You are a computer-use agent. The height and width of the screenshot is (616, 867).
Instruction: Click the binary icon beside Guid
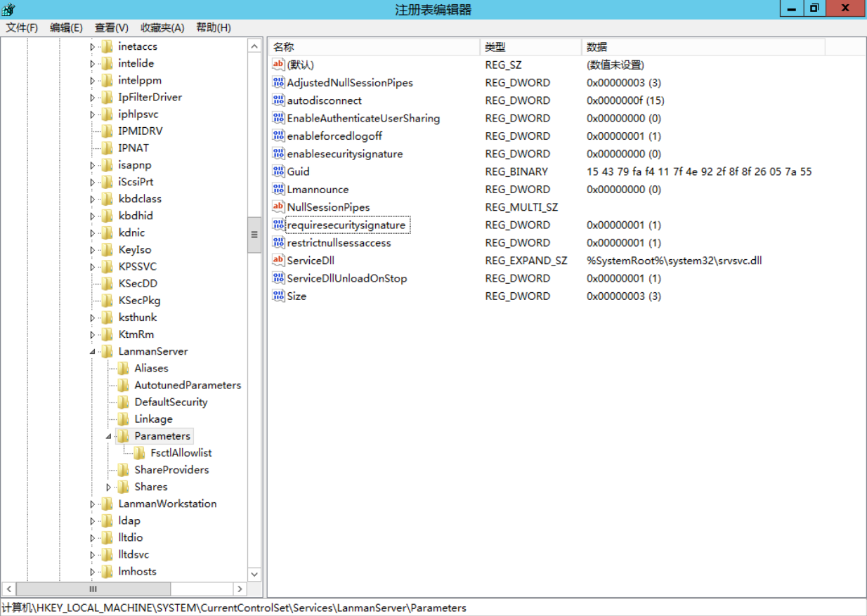coord(278,171)
